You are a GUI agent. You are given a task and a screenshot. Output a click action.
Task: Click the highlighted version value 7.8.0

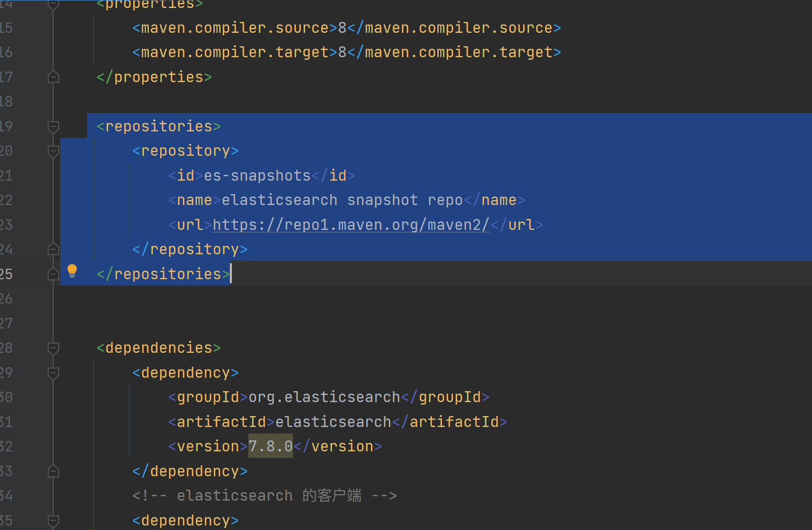270,446
